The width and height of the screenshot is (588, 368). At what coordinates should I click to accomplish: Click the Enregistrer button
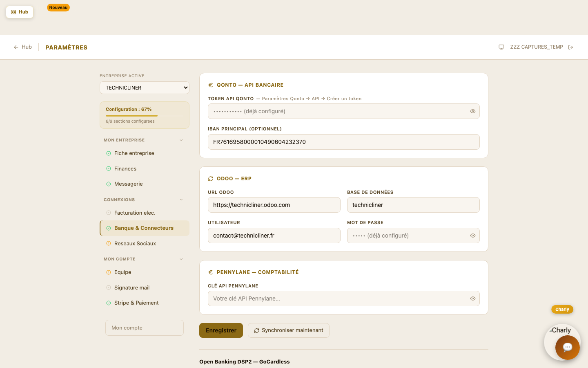(221, 330)
